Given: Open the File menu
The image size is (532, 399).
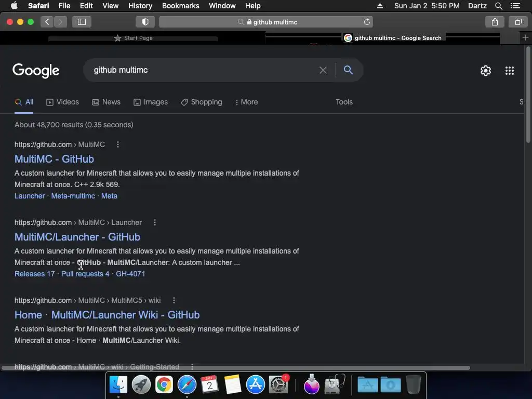Looking at the screenshot, I should (x=64, y=6).
